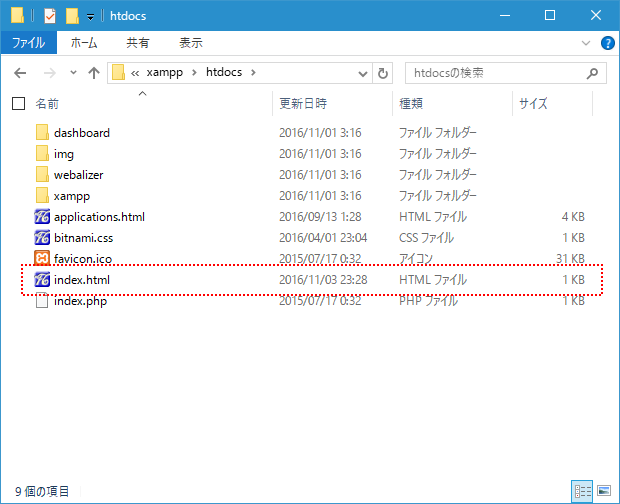Switch to details view layout
Viewport: 620px width, 504px height.
(x=582, y=491)
